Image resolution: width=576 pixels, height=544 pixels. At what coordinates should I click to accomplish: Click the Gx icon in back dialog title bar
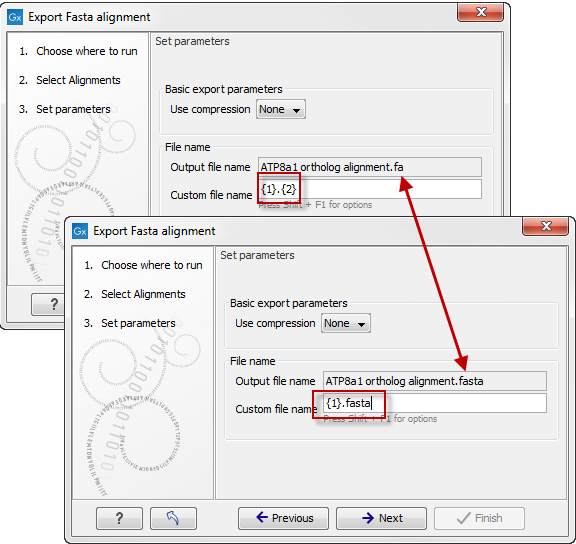(x=15, y=17)
